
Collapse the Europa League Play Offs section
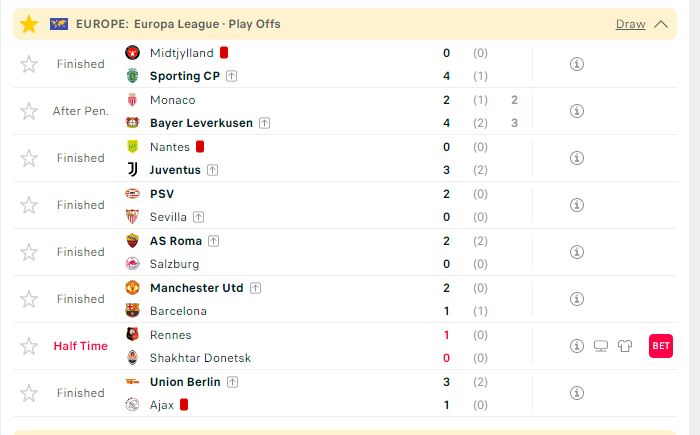pos(661,24)
